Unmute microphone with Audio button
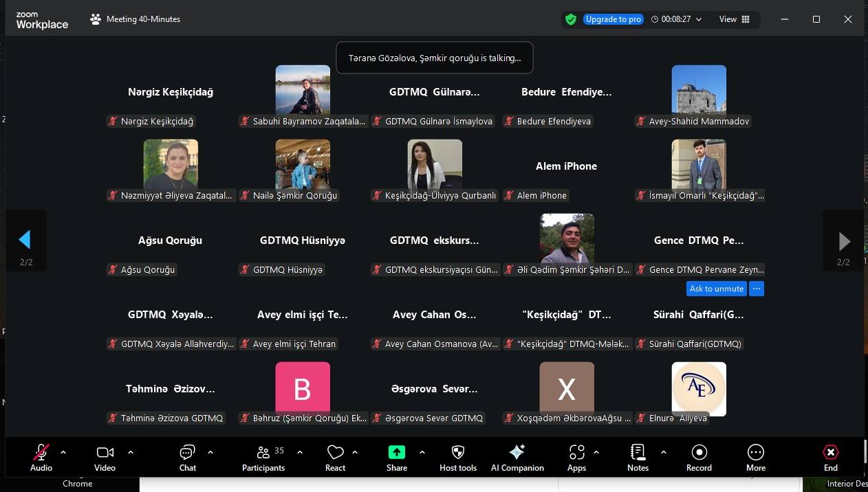 click(x=41, y=458)
